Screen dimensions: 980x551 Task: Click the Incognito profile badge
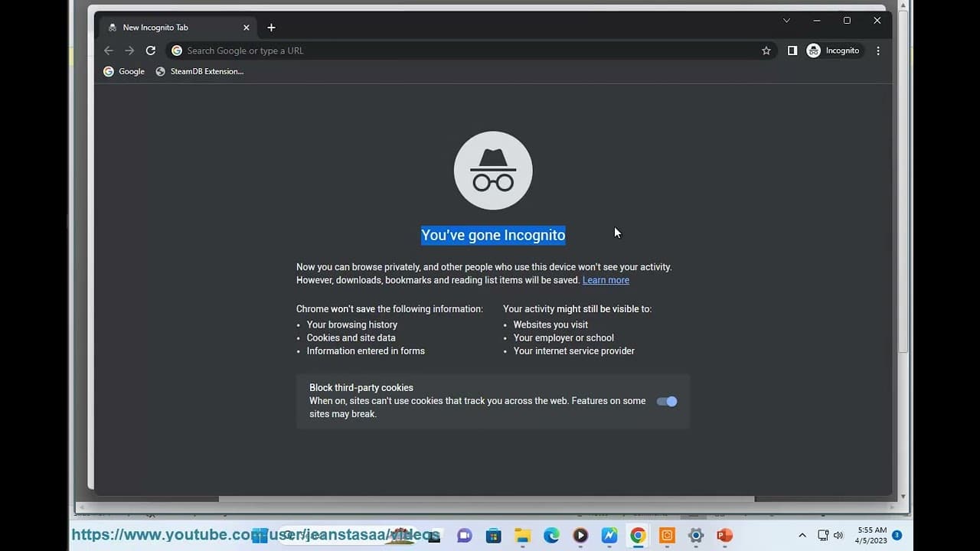click(x=834, y=51)
